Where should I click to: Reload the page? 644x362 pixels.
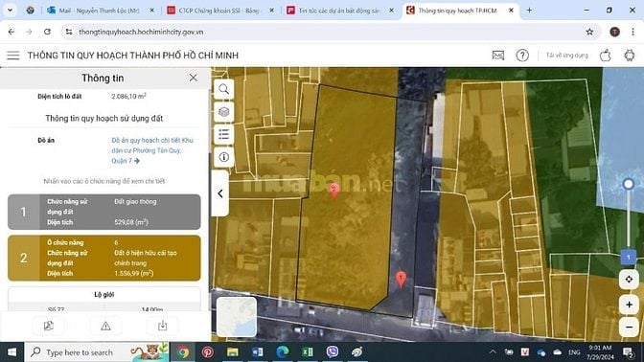click(47, 32)
